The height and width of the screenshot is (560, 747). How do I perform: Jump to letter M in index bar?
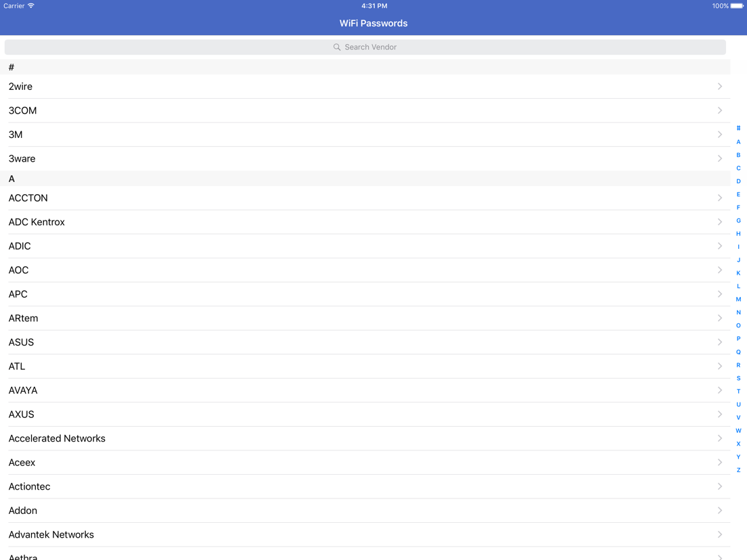tap(738, 299)
